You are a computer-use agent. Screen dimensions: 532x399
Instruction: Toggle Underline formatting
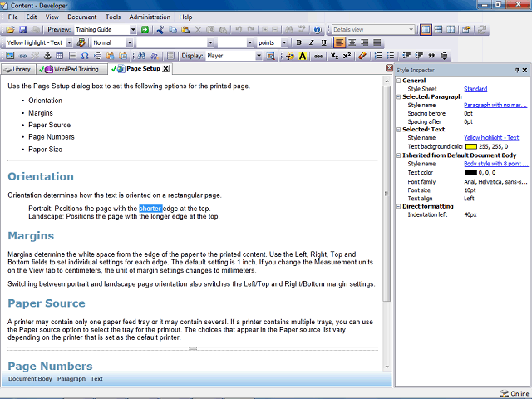pyautogui.click(x=323, y=42)
